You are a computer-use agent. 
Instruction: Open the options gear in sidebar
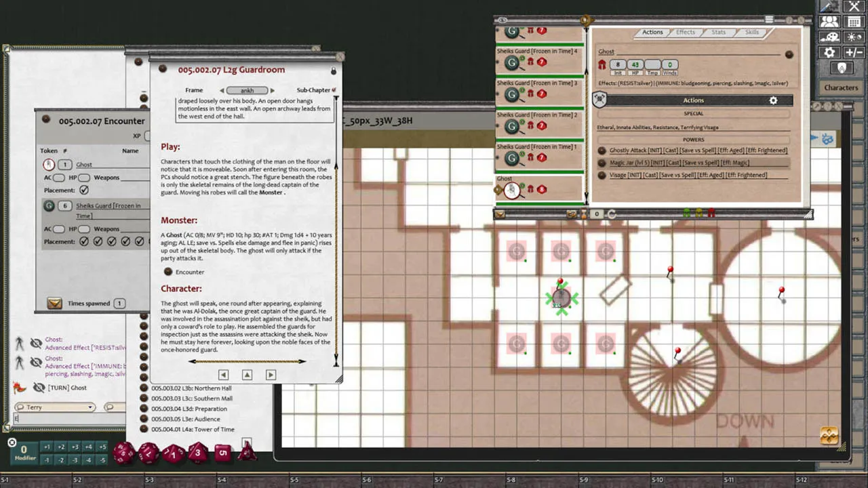pos(829,52)
